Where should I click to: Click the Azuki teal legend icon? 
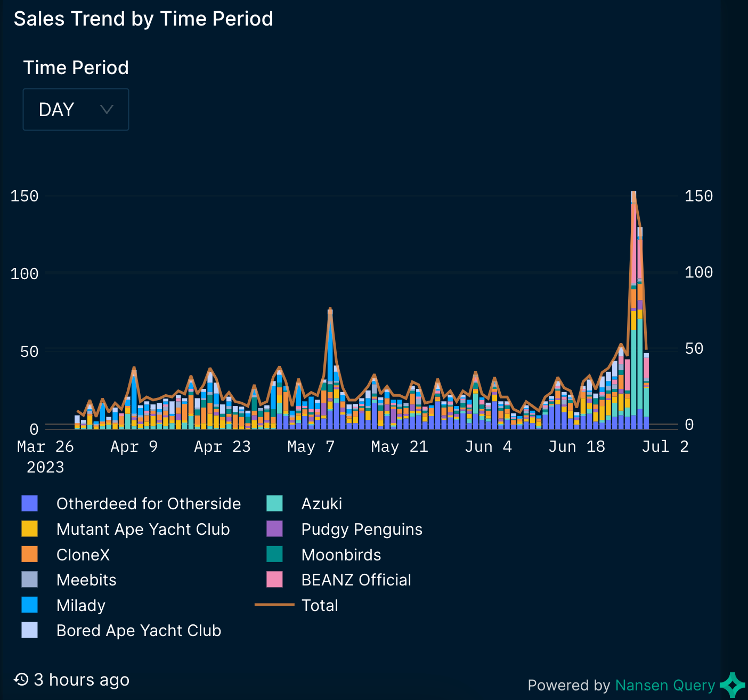click(x=274, y=503)
